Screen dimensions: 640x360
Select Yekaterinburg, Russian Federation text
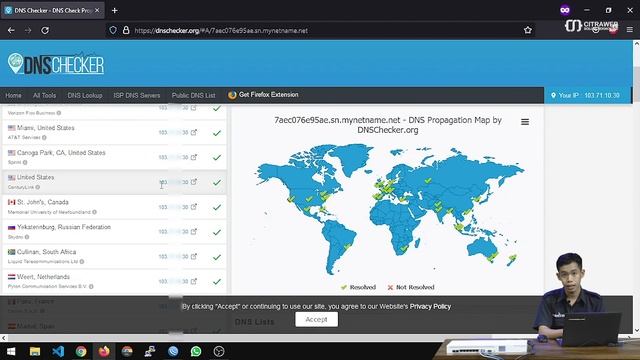[x=64, y=227]
